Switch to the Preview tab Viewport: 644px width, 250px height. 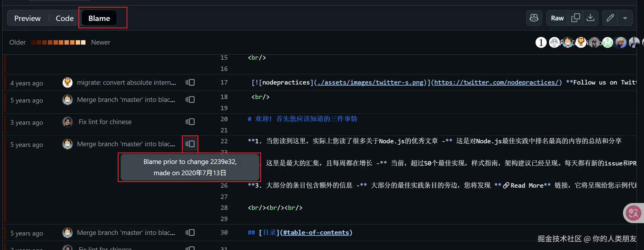tap(27, 18)
